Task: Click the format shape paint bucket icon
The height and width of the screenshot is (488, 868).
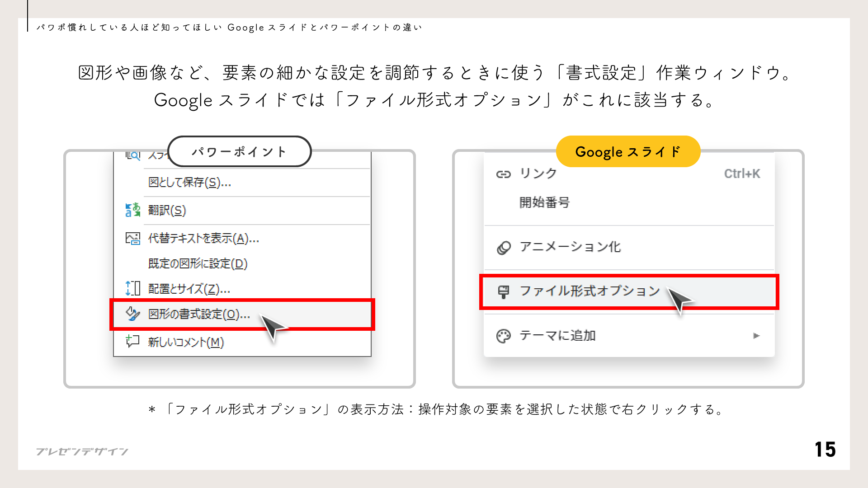Action: 132,314
